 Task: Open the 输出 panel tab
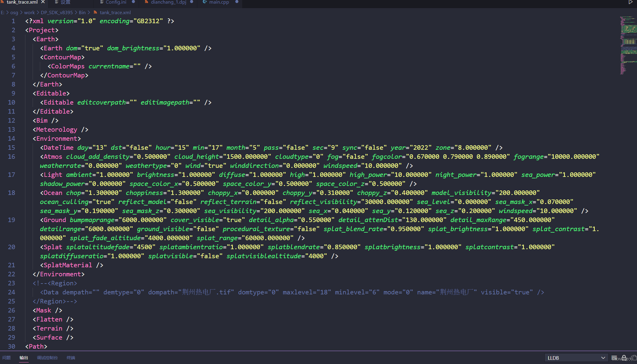(24, 358)
